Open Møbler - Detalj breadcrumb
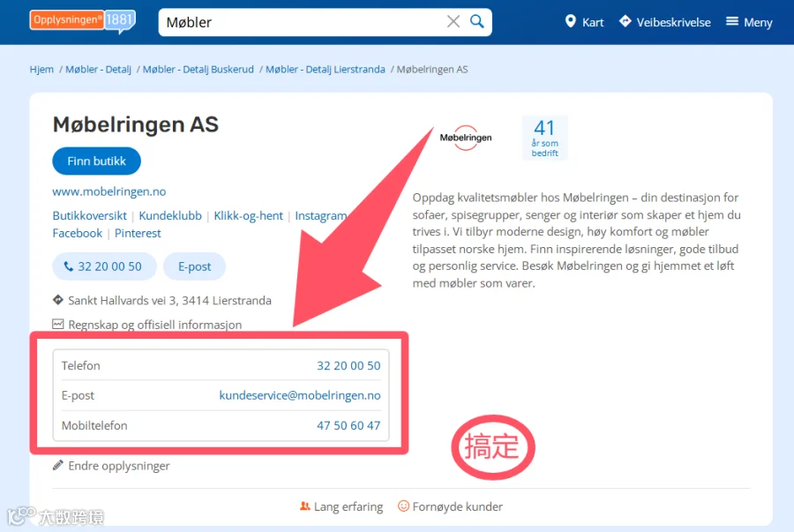This screenshot has width=794, height=532. (x=98, y=70)
